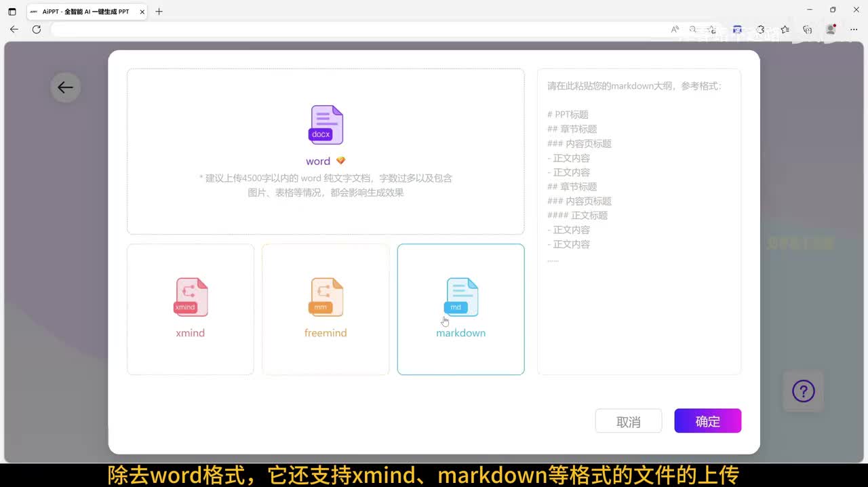Open browser profile avatar

(830, 29)
